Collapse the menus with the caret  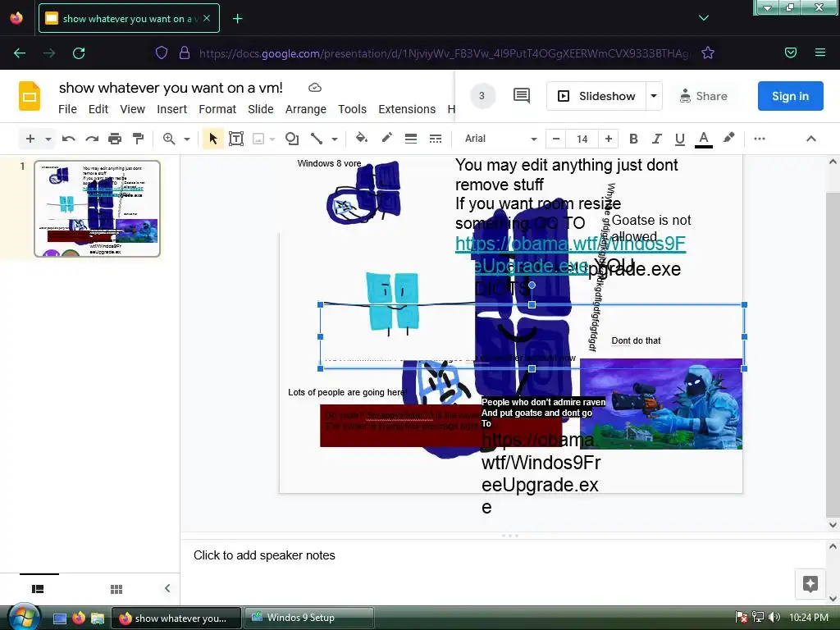click(x=811, y=139)
